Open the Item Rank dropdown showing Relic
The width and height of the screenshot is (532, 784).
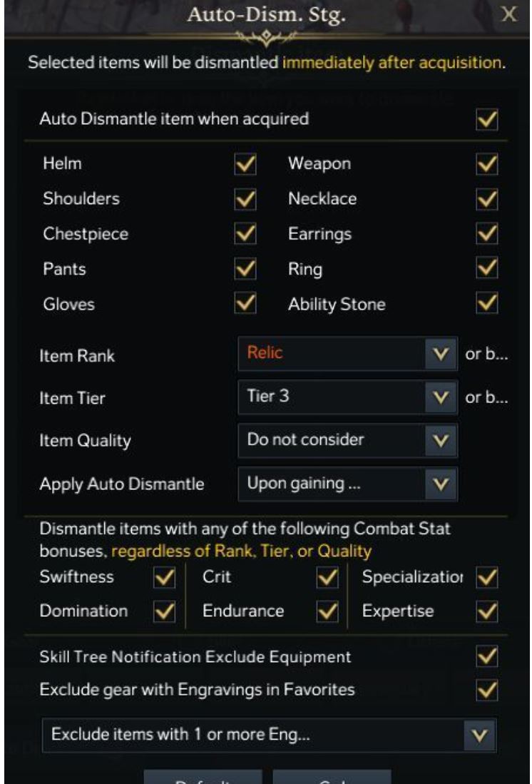[347, 354]
